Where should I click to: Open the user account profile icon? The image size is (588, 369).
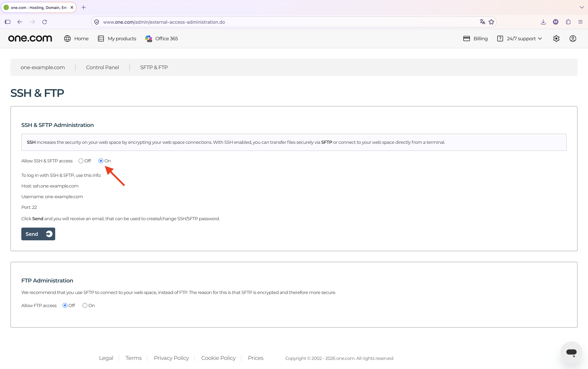573,39
